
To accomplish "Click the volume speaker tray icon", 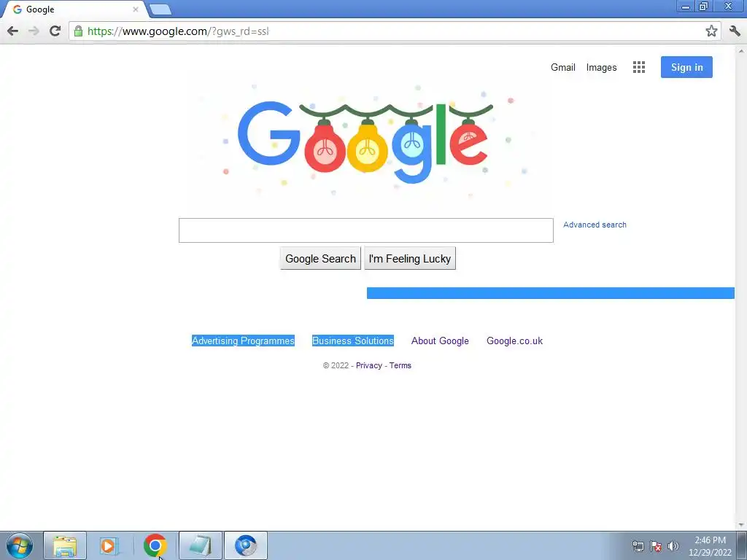I will [x=673, y=546].
